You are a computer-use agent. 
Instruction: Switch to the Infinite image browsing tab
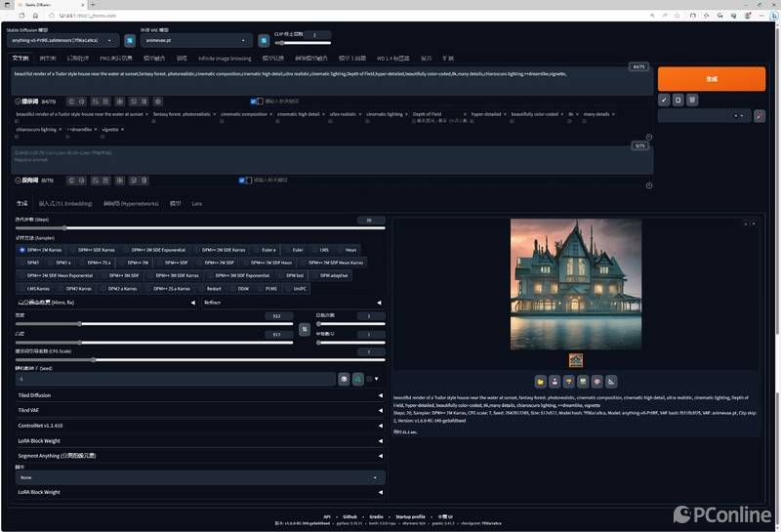coord(225,59)
